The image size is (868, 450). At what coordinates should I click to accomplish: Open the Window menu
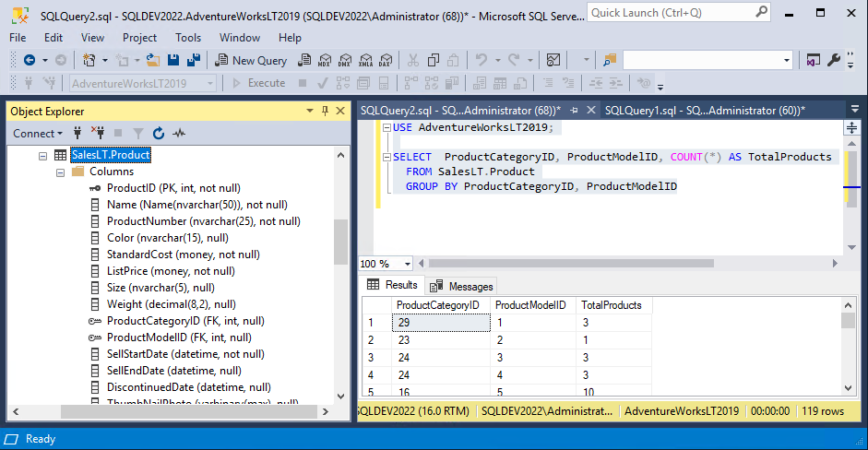(240, 38)
